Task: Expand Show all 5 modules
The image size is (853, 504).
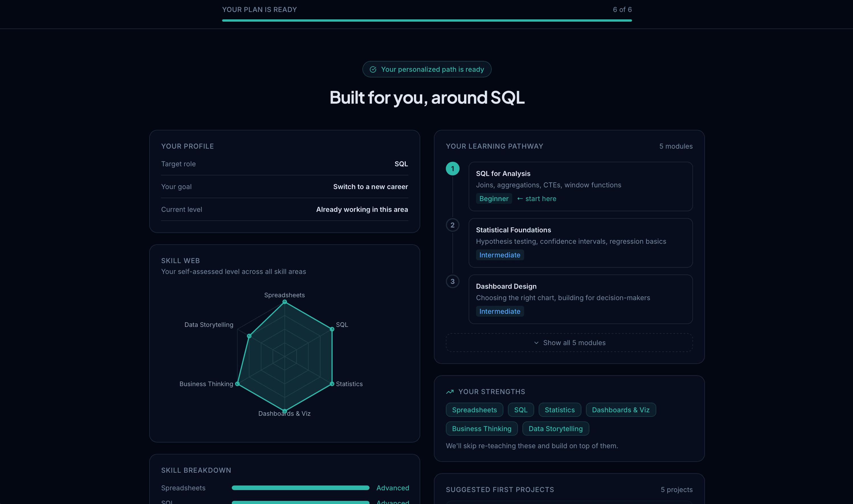Action: (x=569, y=343)
